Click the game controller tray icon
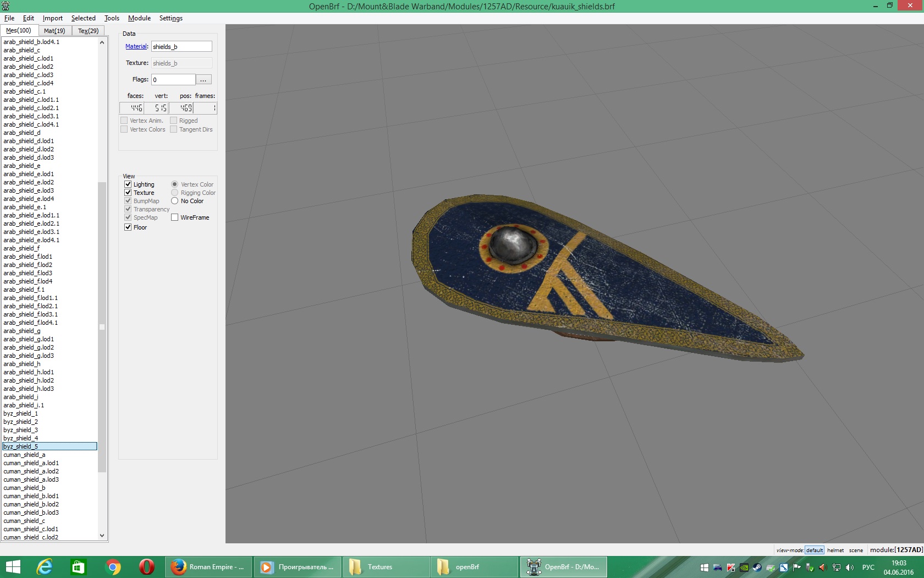Screen dimensions: 924x578 pyautogui.click(x=718, y=568)
